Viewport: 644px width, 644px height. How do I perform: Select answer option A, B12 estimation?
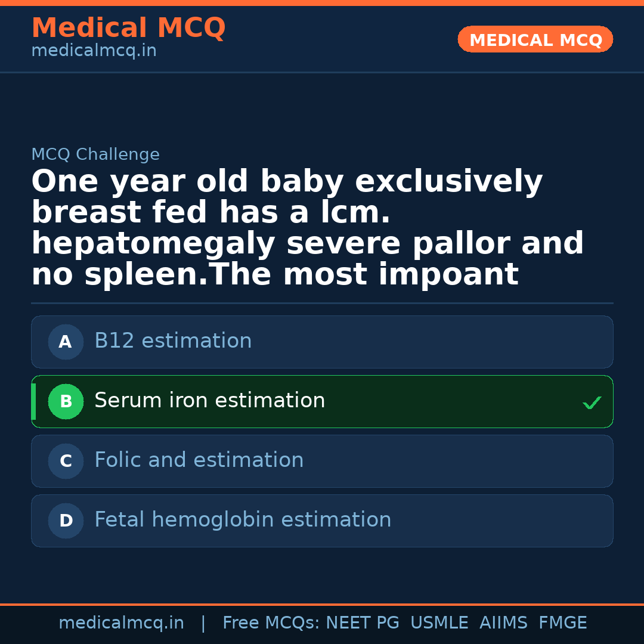click(322, 342)
